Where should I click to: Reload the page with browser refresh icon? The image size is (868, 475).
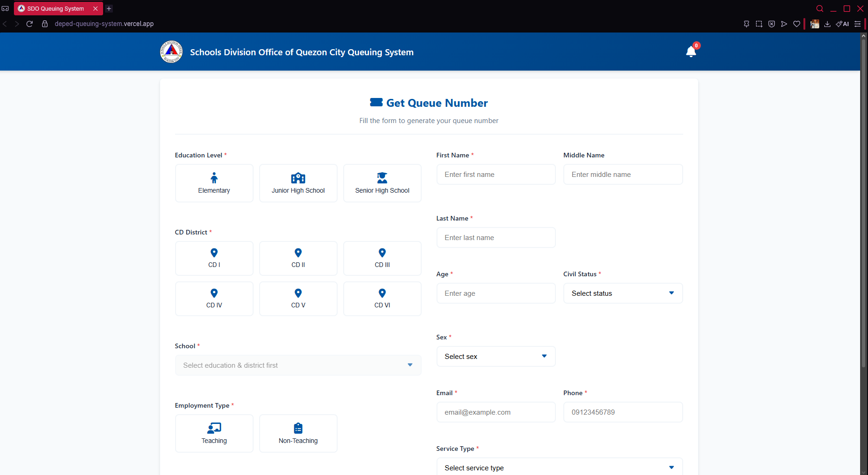point(30,24)
